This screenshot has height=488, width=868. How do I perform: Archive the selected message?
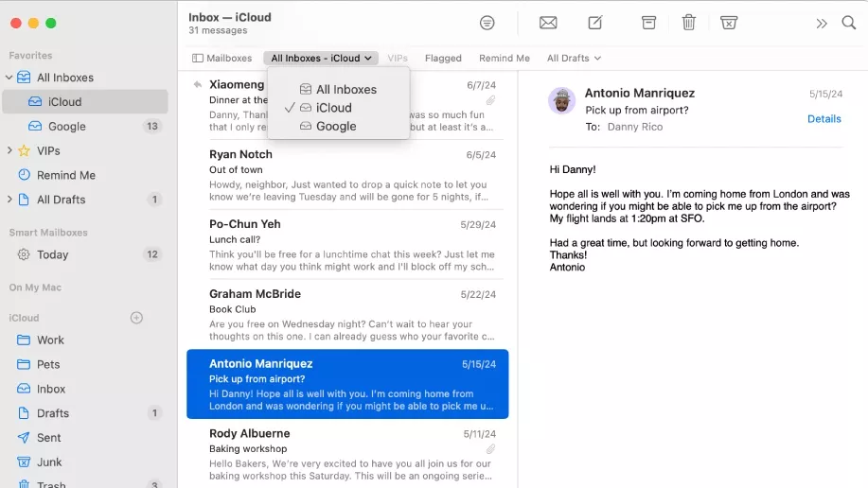coord(648,23)
